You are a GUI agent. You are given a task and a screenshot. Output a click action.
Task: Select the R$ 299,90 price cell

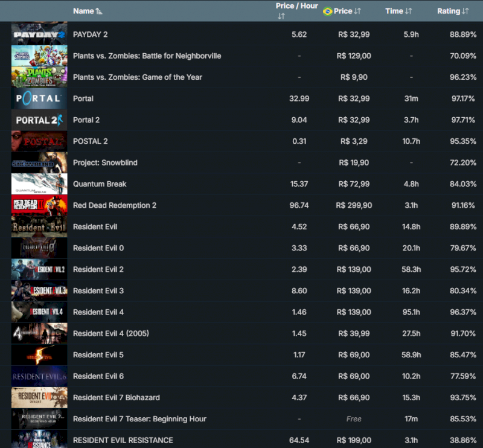pos(354,205)
